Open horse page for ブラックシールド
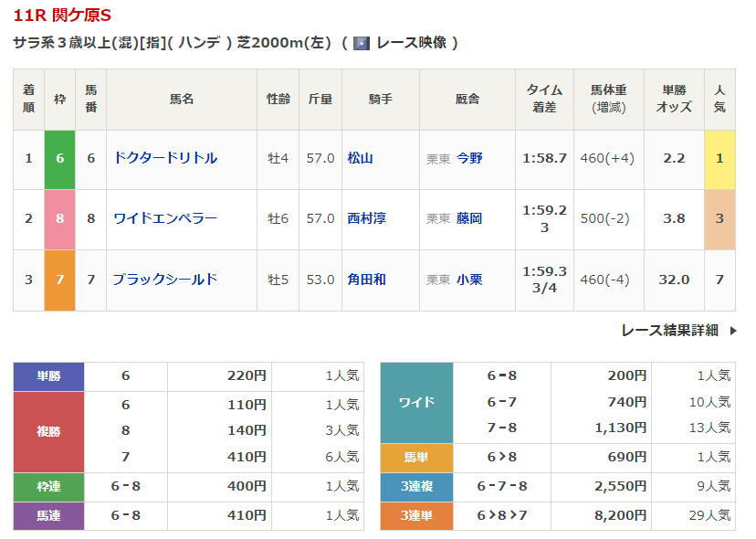 pos(165,280)
